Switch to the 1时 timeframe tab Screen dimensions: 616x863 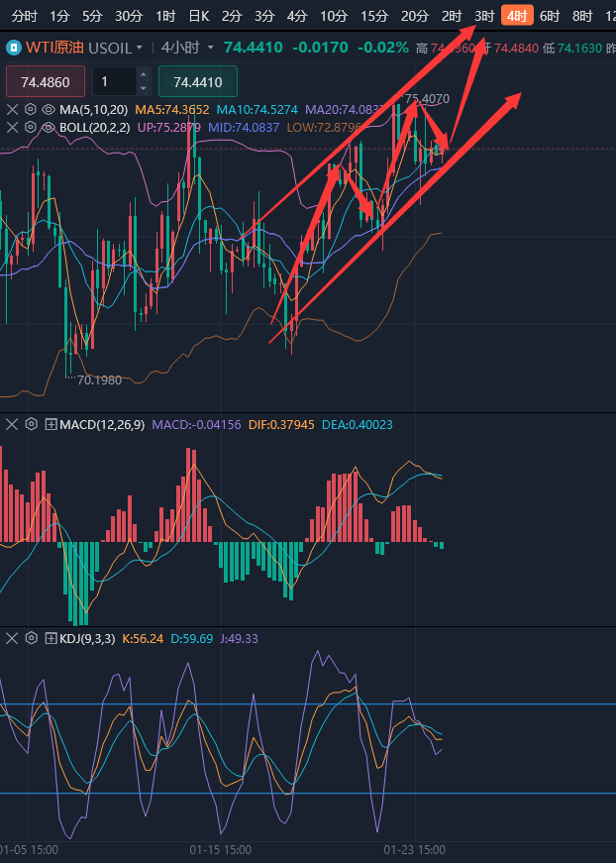coord(165,17)
